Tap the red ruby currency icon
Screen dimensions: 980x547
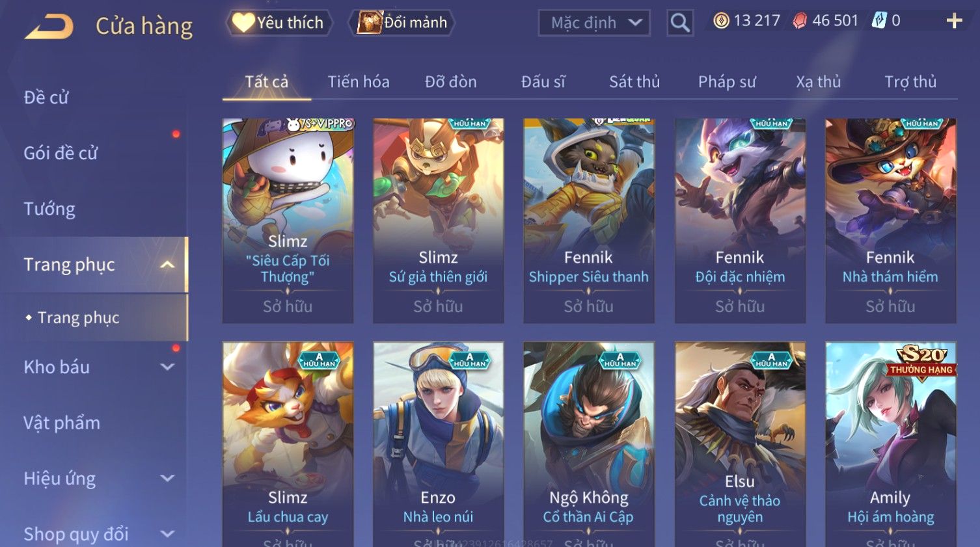coord(800,21)
